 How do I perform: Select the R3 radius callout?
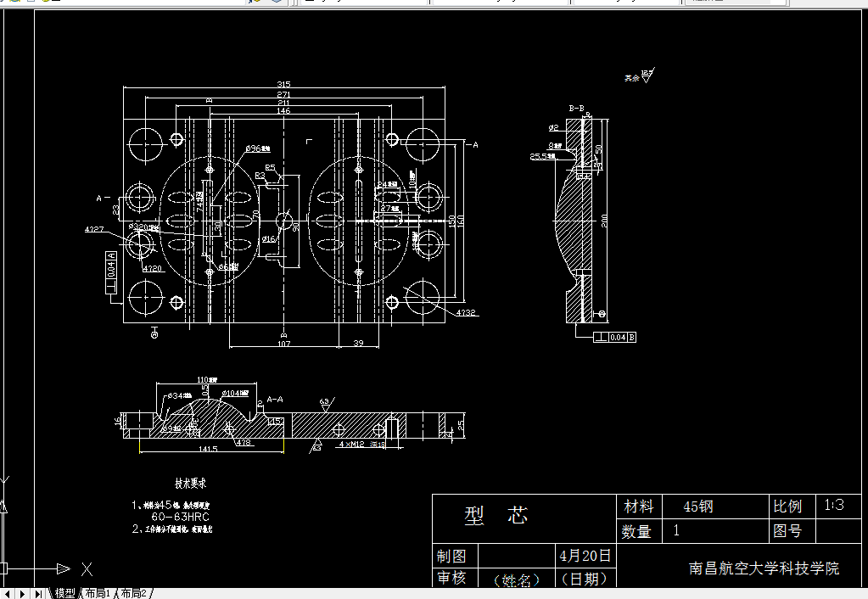[x=260, y=176]
